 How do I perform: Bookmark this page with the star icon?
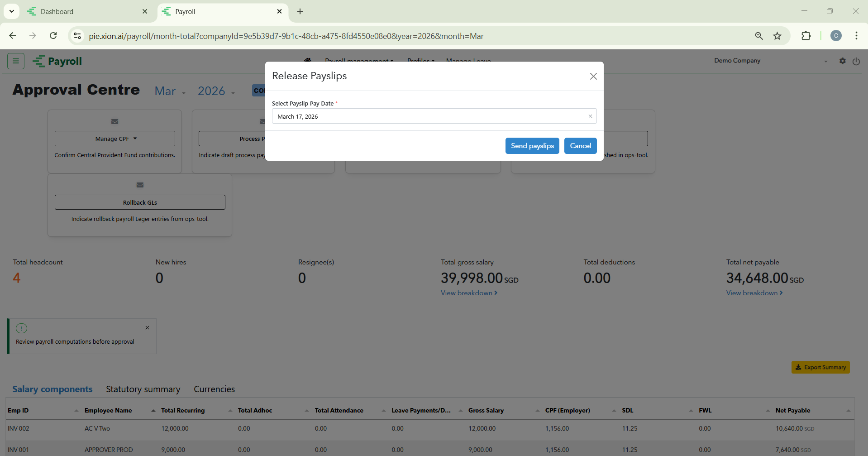coord(777,36)
